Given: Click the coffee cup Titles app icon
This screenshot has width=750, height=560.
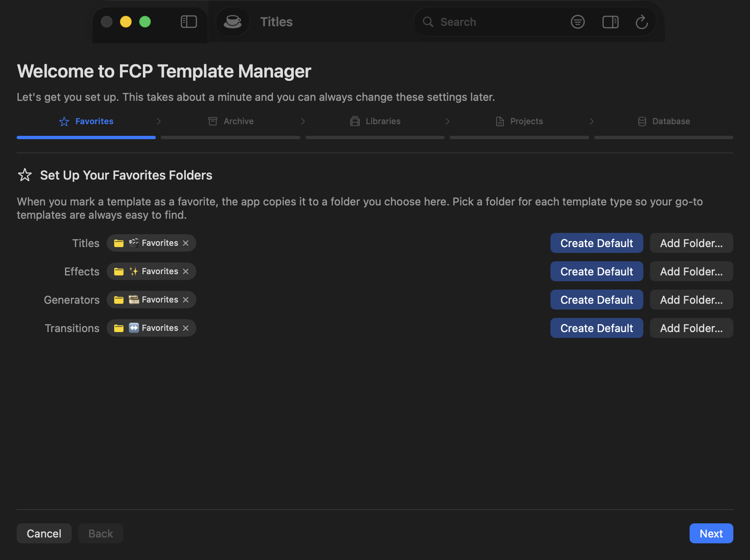Looking at the screenshot, I should coord(232,22).
